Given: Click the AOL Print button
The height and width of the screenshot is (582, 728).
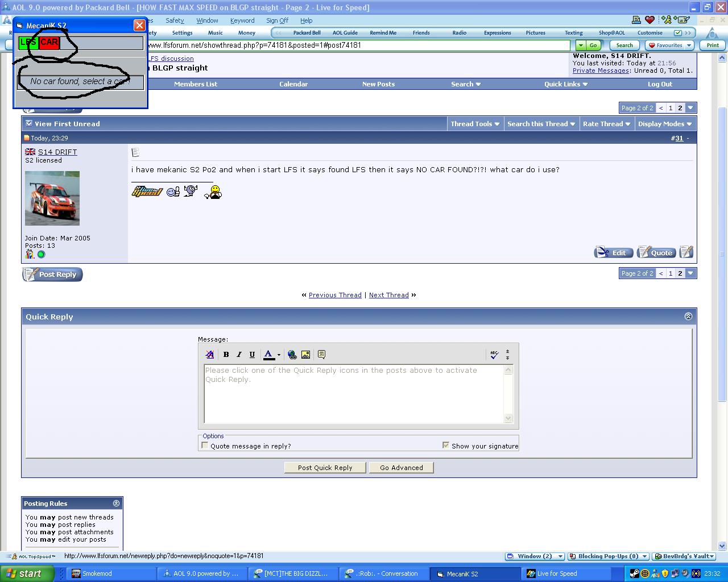Looking at the screenshot, I should [x=713, y=45].
